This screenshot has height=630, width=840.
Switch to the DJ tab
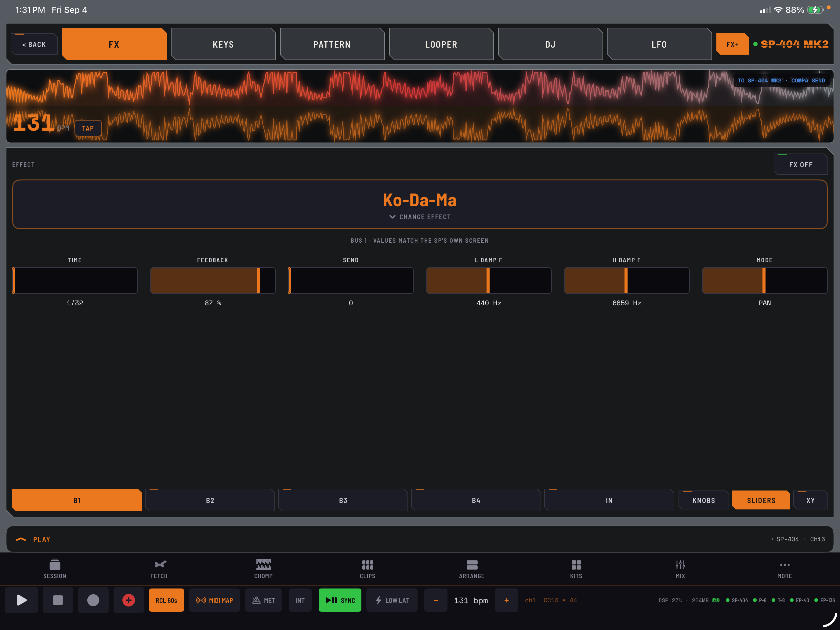click(x=550, y=44)
